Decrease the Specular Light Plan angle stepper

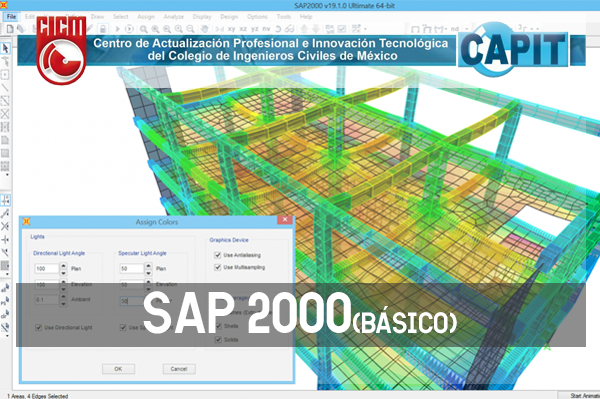[148, 272]
